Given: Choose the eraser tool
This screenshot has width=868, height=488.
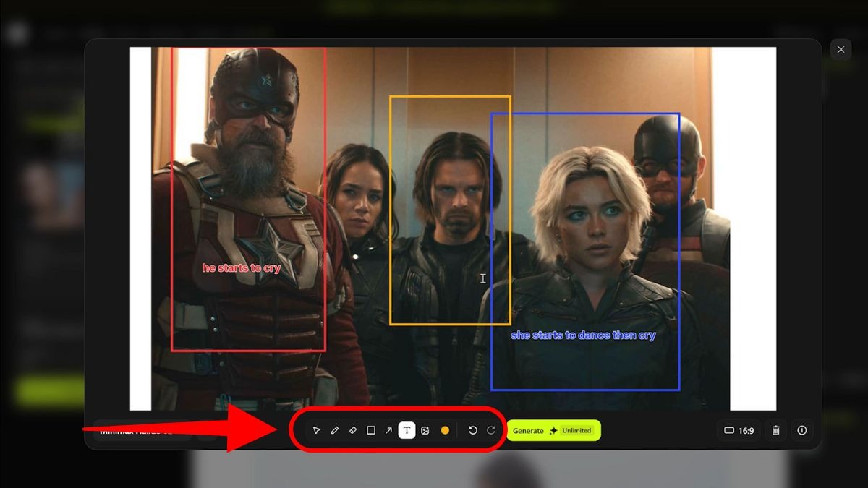Looking at the screenshot, I should 353,430.
